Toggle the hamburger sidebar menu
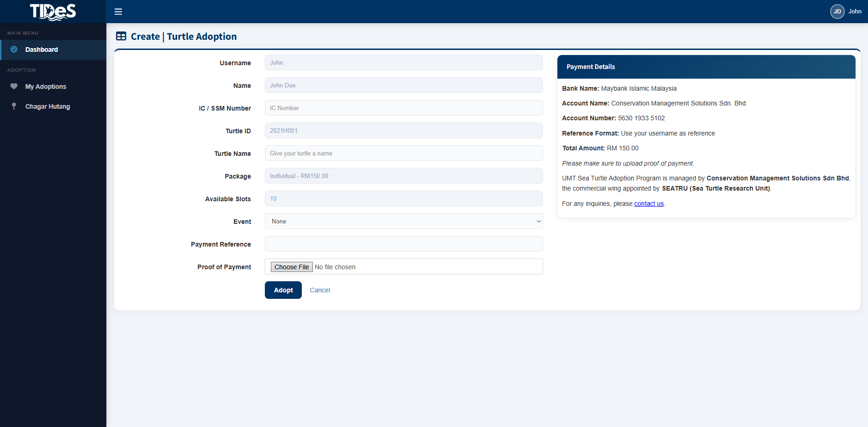The width and height of the screenshot is (868, 427). point(118,12)
